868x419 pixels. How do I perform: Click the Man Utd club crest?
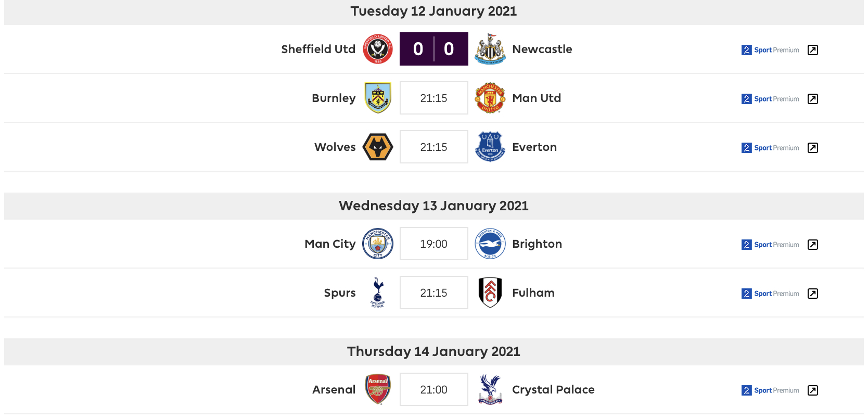(x=490, y=98)
